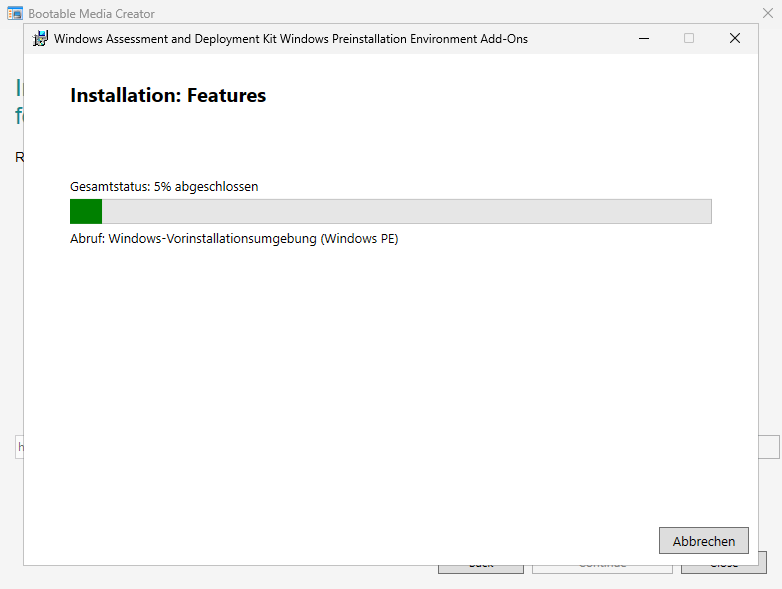Click the Bootable Media Creator app icon
This screenshot has height=589, width=782.
click(15, 13)
